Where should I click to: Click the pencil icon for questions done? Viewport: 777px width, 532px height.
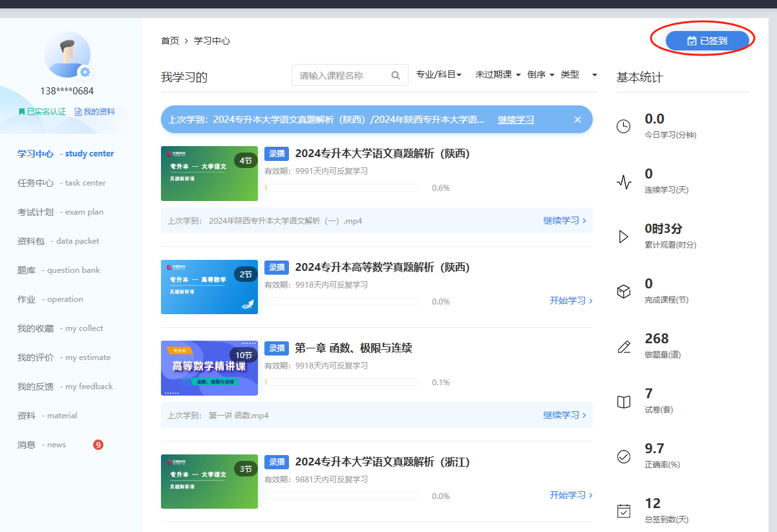pos(623,346)
